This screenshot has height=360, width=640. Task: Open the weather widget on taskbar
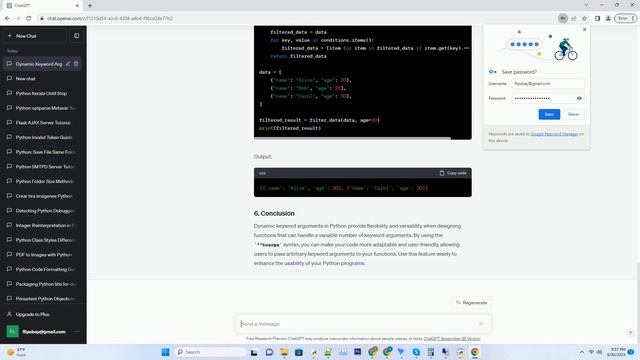[16, 352]
